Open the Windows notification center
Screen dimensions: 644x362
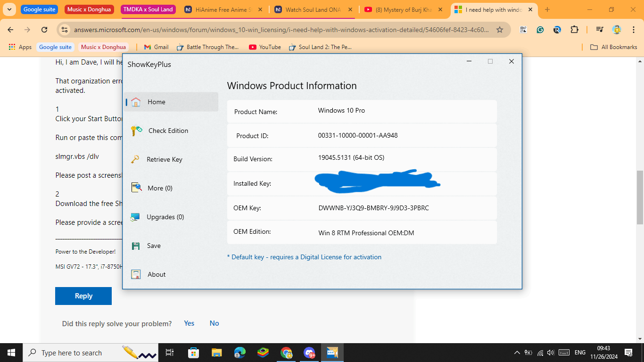628,353
